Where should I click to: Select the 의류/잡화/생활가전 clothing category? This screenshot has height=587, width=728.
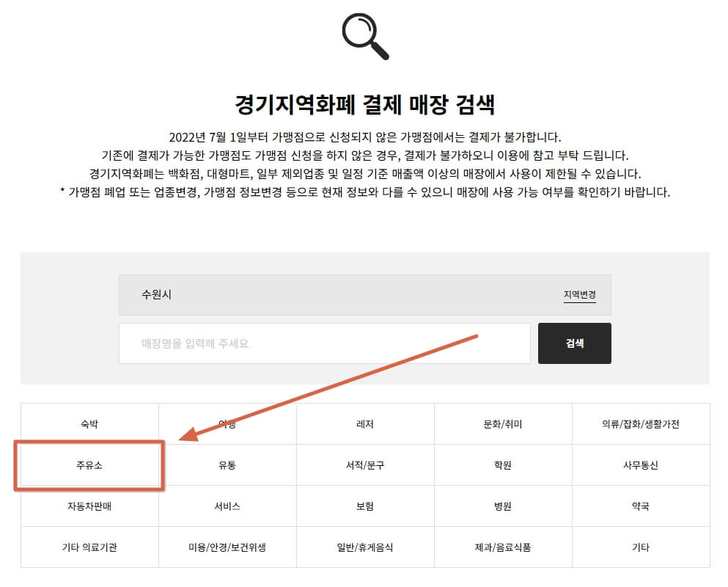tap(639, 423)
